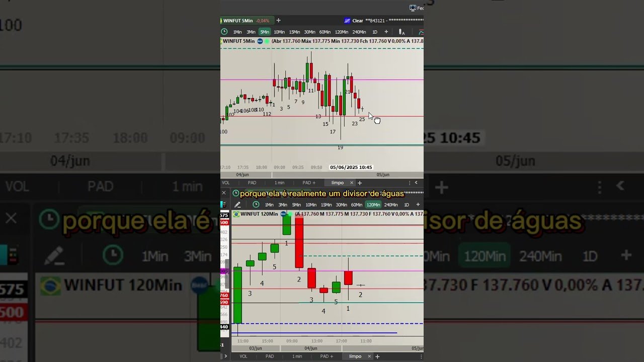Click the clock icon beside the X in the lower chart header
Screen dimensions: 644x362
pos(235,193)
